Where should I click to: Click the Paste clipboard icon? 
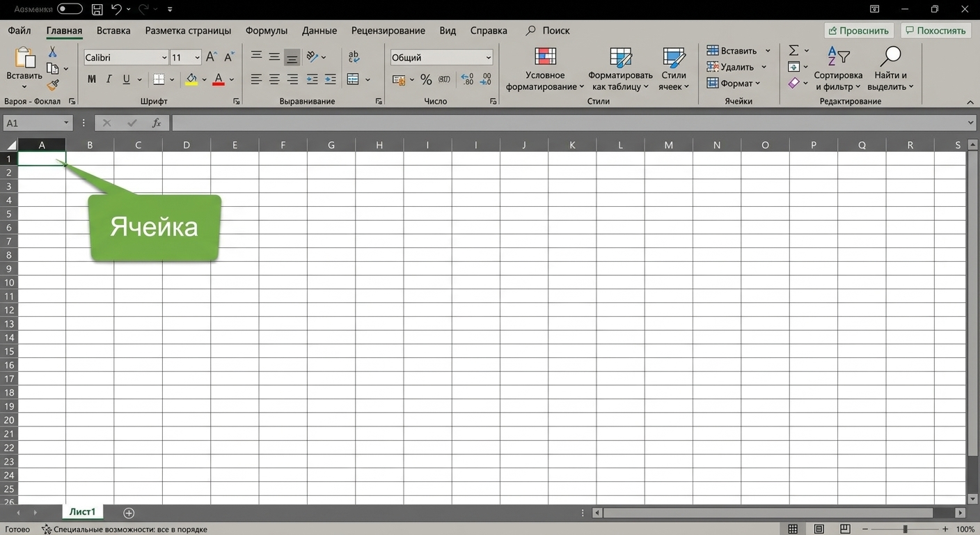click(x=24, y=57)
